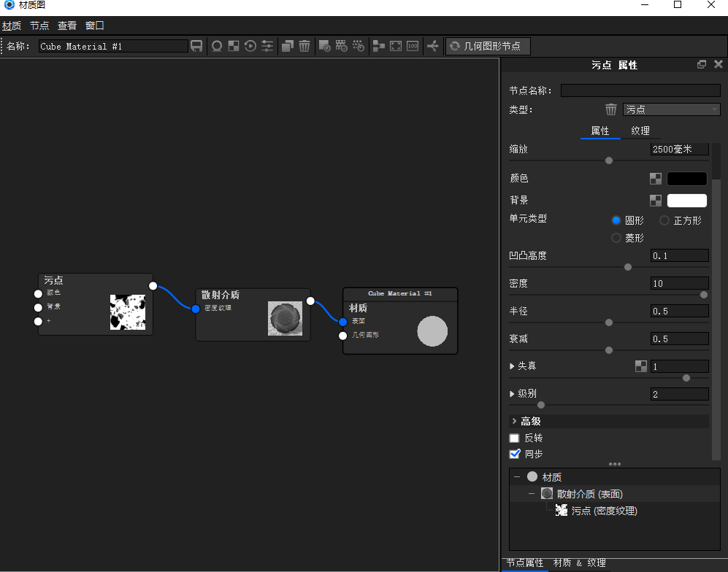Click the 凹凸高度 slider handle
This screenshot has width=728, height=572.
(x=628, y=267)
